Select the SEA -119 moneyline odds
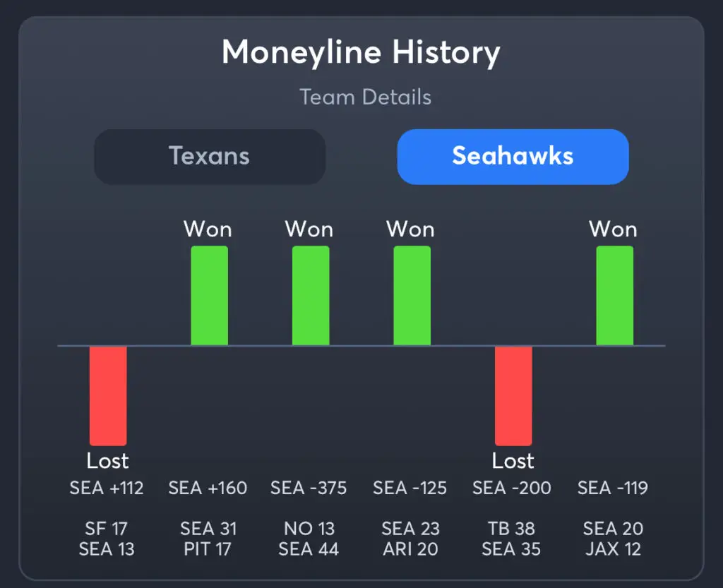723x588 pixels. coord(613,488)
